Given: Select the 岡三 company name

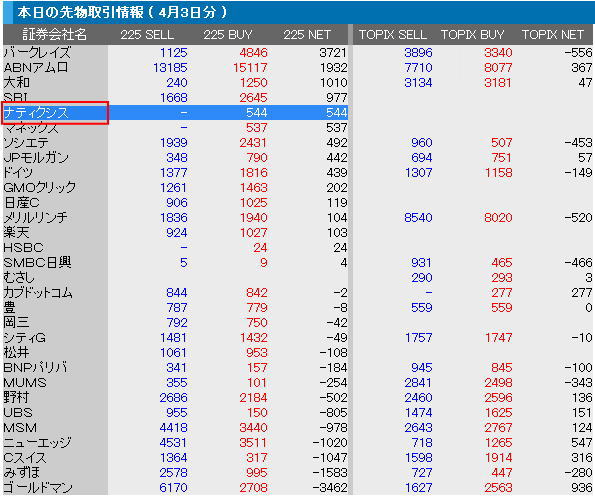Looking at the screenshot, I should (x=16, y=323).
